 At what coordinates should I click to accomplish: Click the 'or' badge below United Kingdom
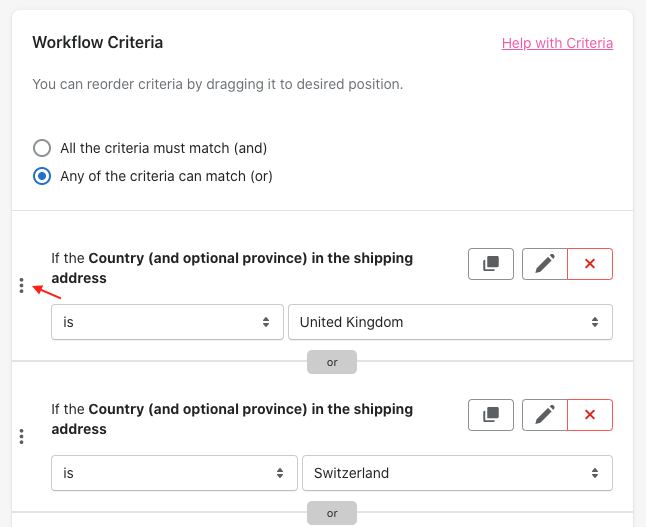pyautogui.click(x=332, y=362)
